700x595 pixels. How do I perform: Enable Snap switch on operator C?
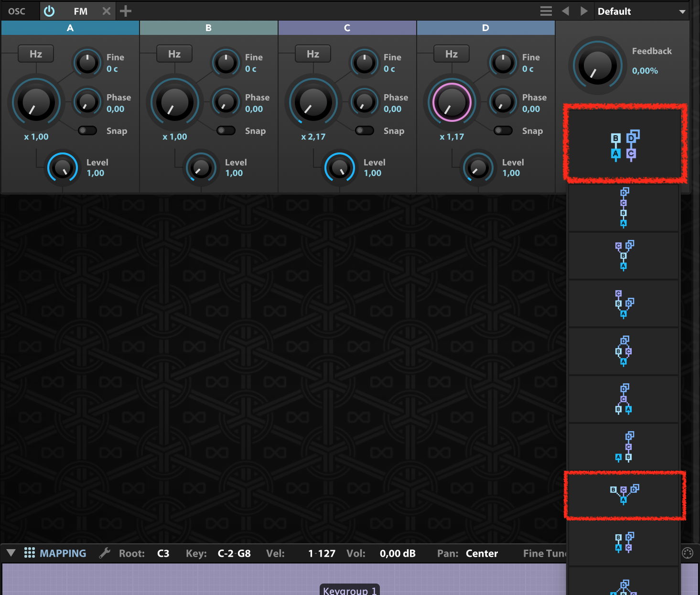365,130
